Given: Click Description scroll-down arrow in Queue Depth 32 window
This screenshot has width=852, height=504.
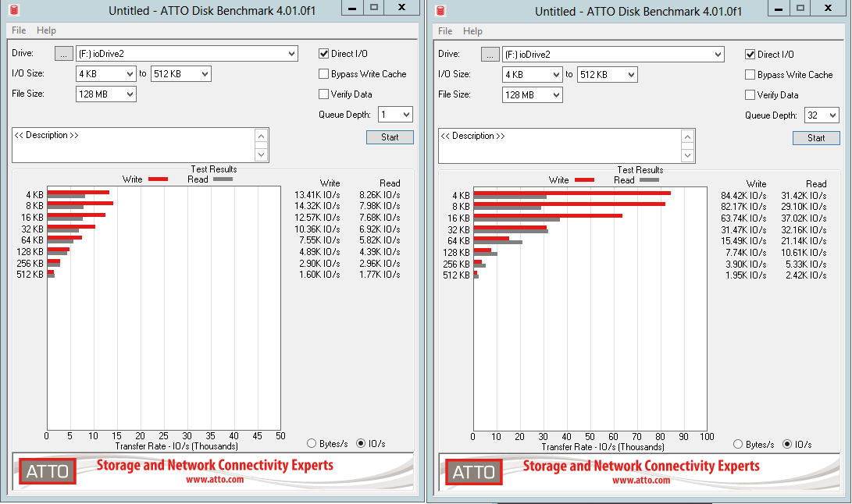Looking at the screenshot, I should point(688,155).
